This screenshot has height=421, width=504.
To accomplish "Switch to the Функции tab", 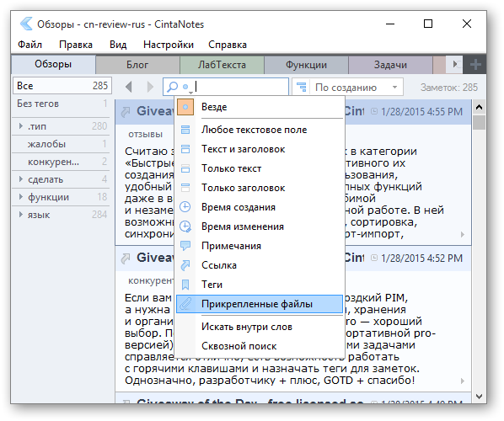I will [306, 65].
